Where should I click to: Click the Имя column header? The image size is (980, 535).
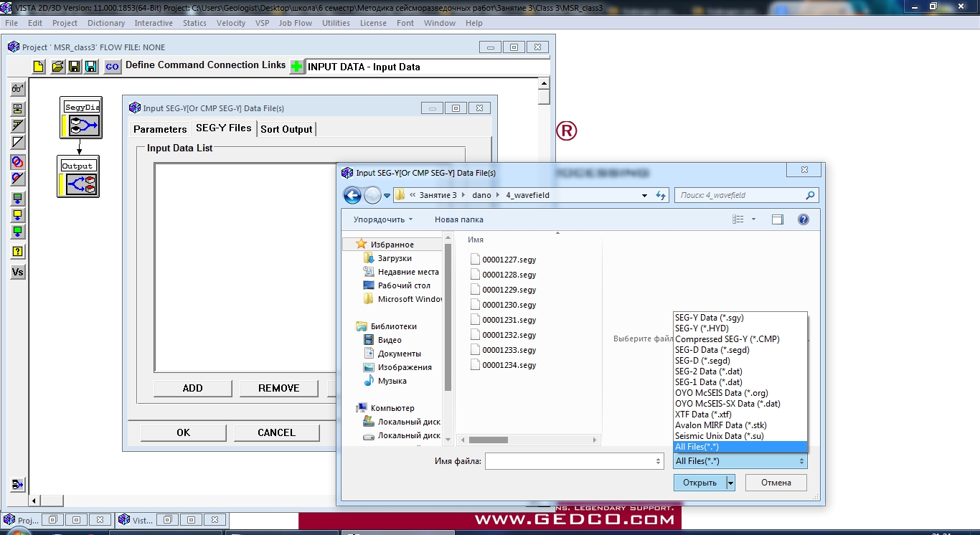(476, 240)
